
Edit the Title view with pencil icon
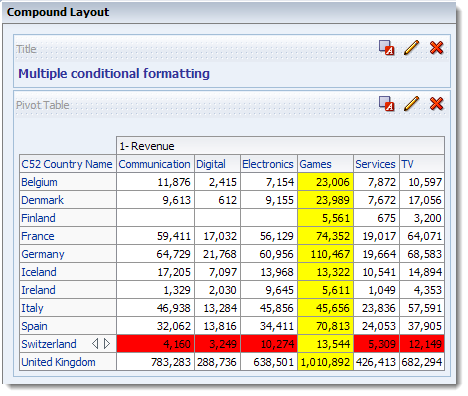click(411, 48)
